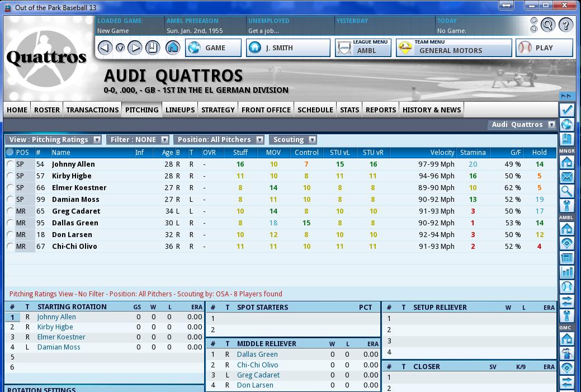
Task: Open the small history dropdown triangle between arrows
Action: tap(120, 48)
